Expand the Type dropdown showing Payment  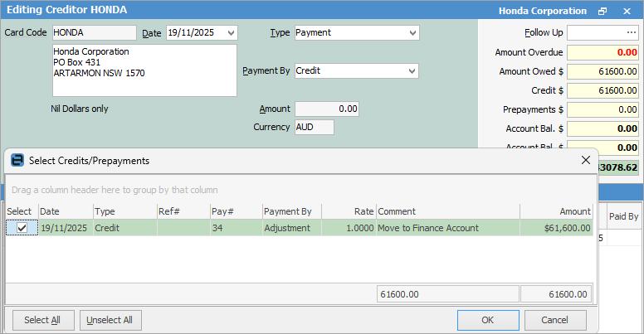(412, 33)
